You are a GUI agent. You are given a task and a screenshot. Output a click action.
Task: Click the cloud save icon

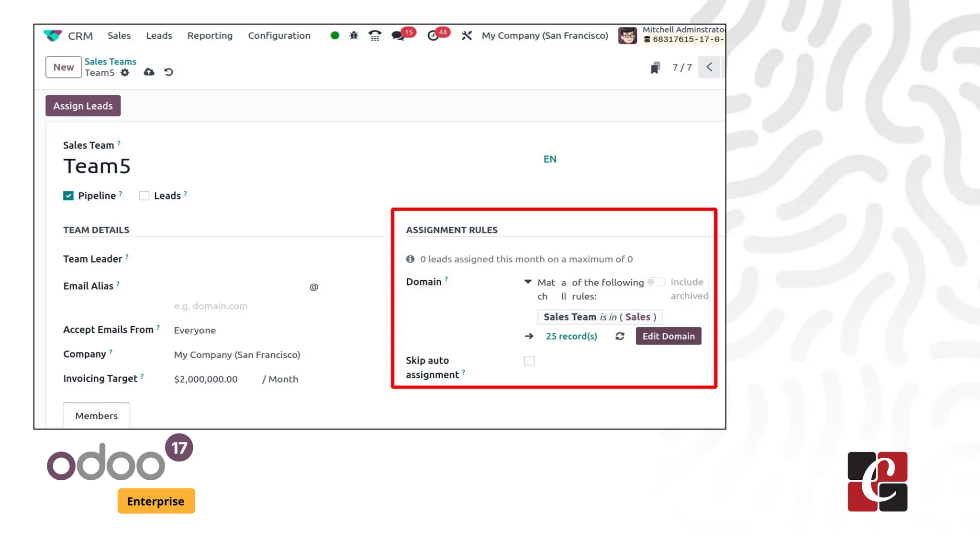click(x=149, y=72)
